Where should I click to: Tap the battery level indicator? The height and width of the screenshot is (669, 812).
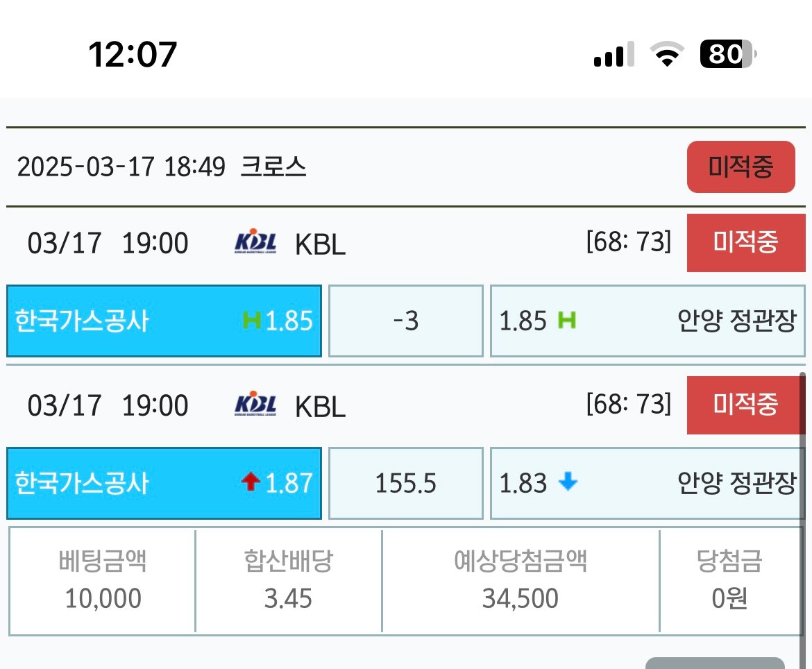point(727,54)
